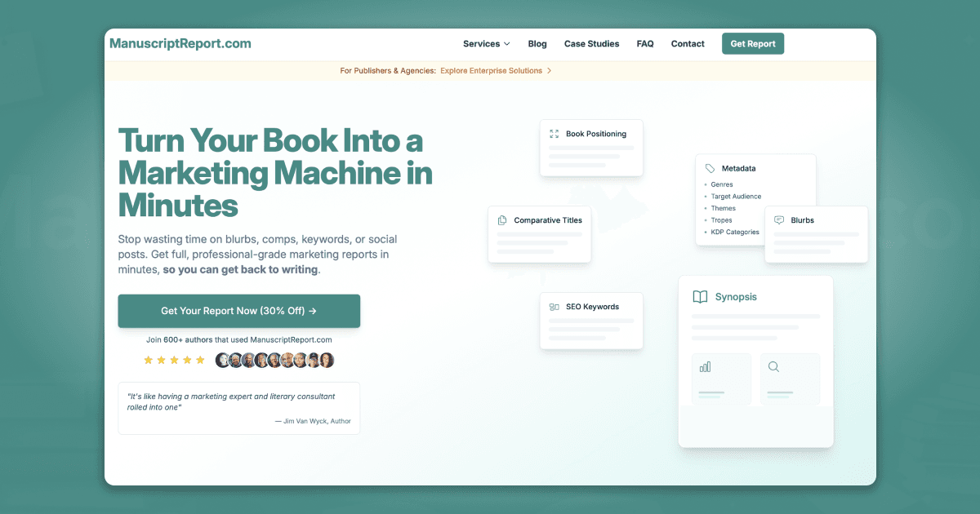
Task: Click the Comparative Titles copy icon
Action: click(x=502, y=220)
